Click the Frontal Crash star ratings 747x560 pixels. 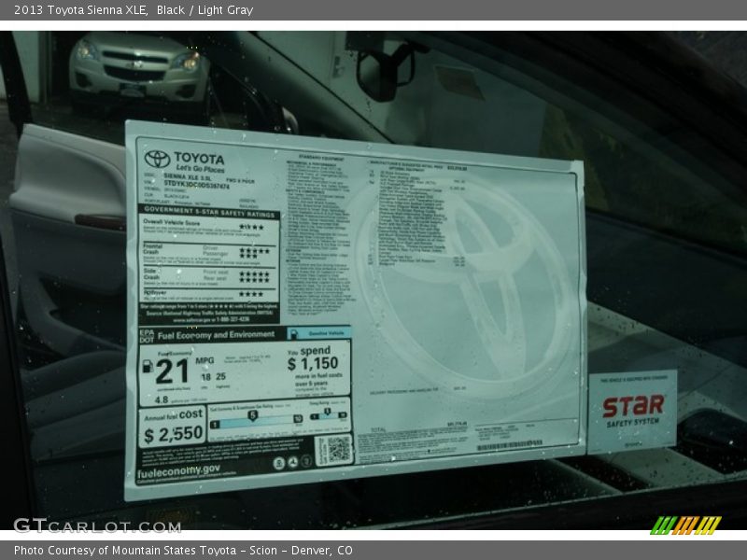[x=254, y=253]
